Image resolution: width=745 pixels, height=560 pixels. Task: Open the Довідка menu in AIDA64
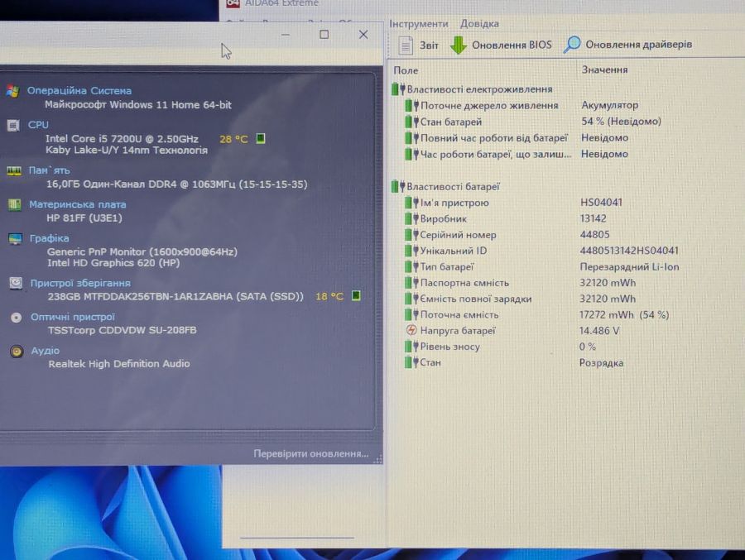click(479, 24)
